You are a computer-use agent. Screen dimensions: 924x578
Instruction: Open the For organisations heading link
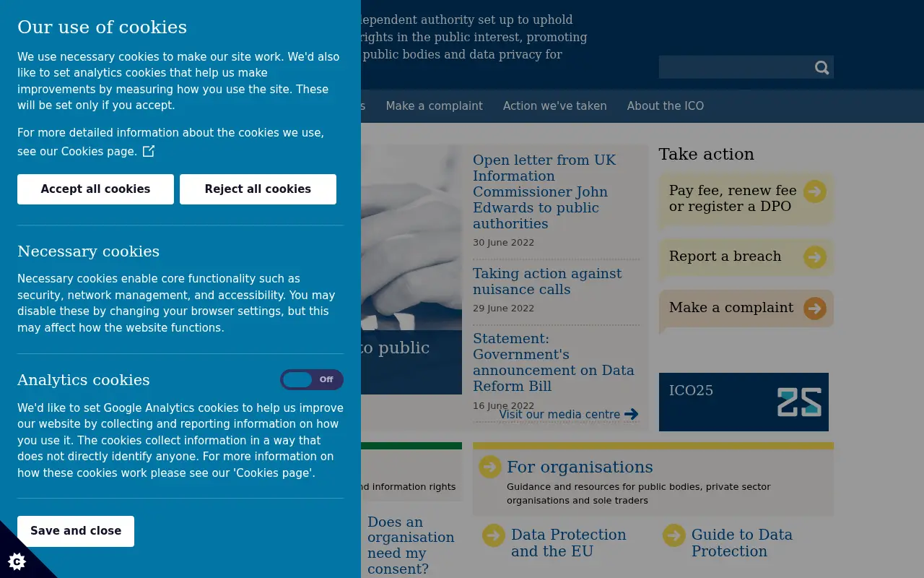coord(580,467)
